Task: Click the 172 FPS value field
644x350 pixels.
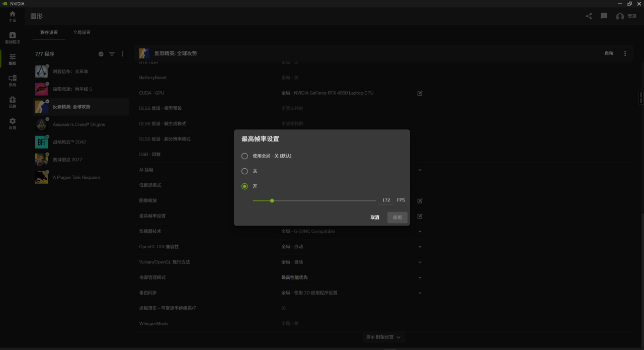Action: [386, 200]
